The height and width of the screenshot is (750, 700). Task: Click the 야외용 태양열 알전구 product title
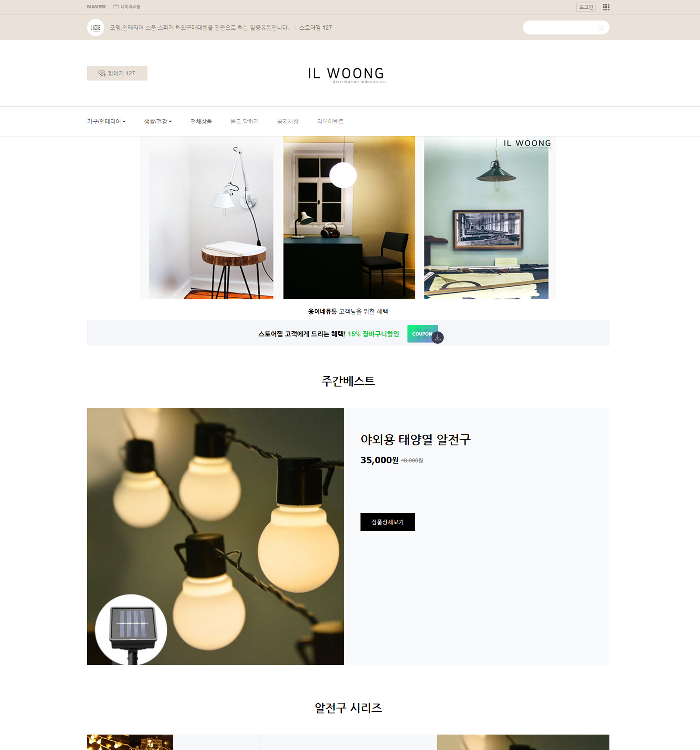click(416, 440)
